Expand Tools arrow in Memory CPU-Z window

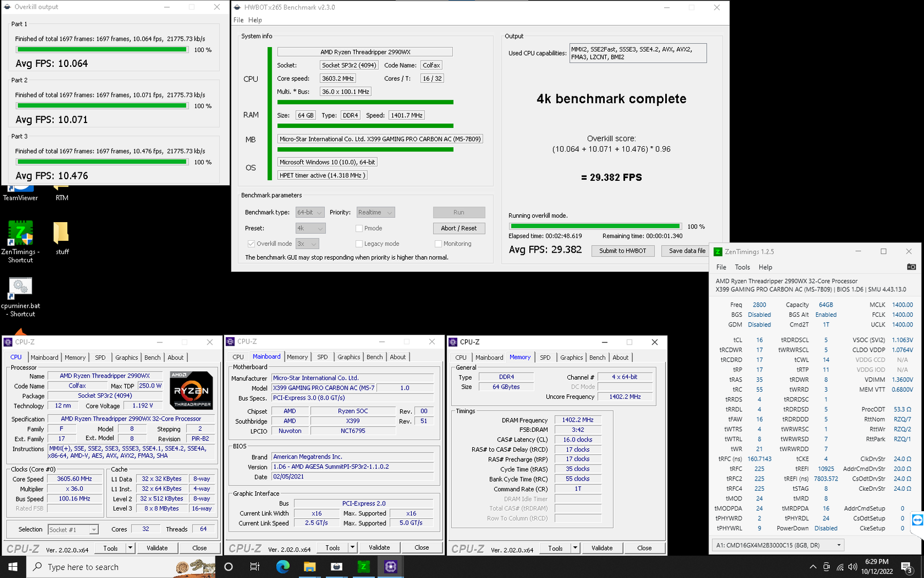[575, 548]
